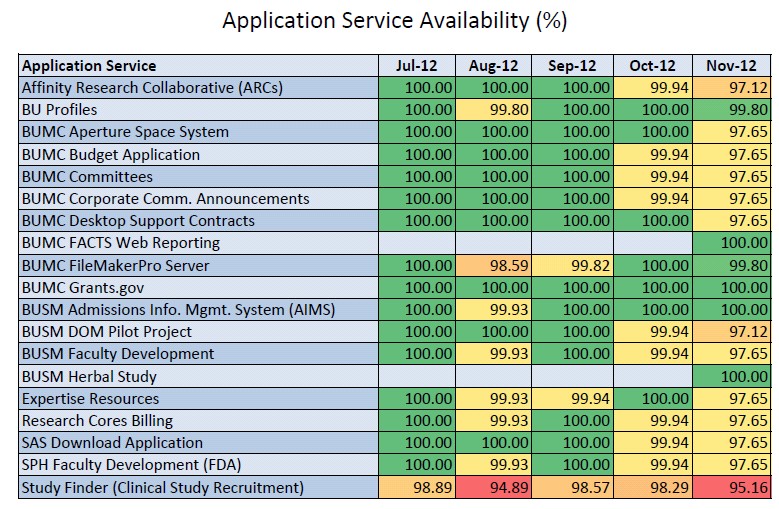
Task: Click the 98.57 Sep-12 cell for Study Finder
Action: point(572,487)
